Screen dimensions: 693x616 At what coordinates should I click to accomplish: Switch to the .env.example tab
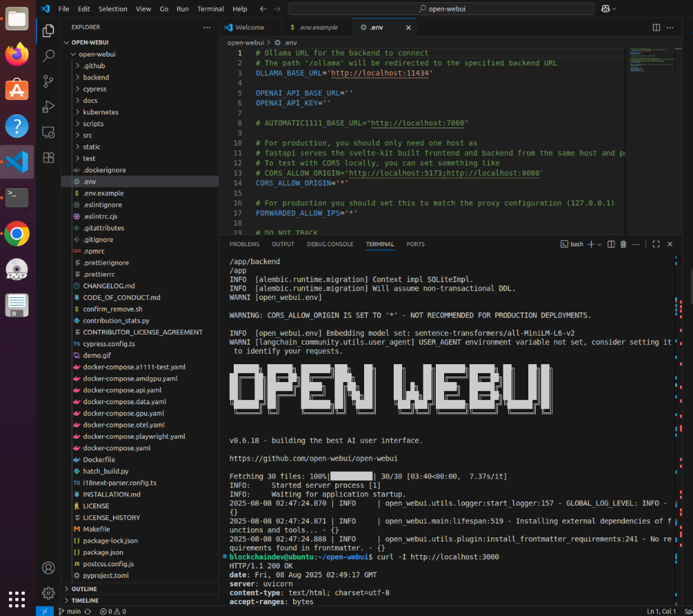coord(317,28)
